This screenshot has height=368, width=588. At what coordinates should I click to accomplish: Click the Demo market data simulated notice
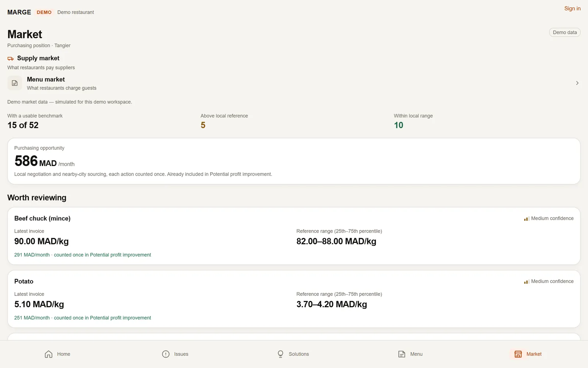[69, 102]
